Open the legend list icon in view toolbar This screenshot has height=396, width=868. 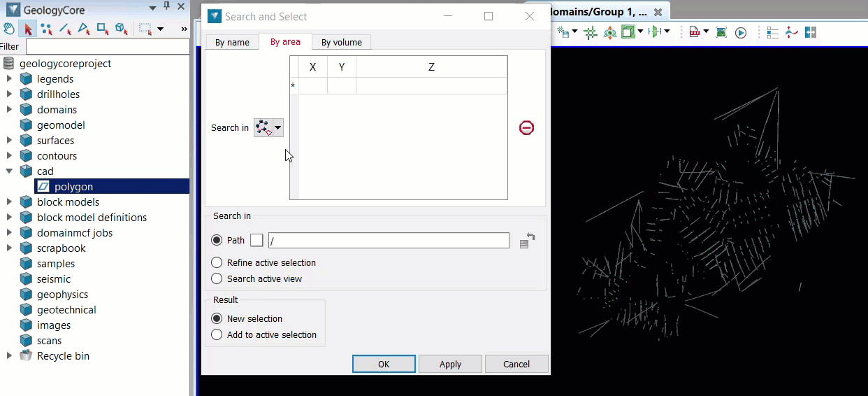pyautogui.click(x=773, y=32)
